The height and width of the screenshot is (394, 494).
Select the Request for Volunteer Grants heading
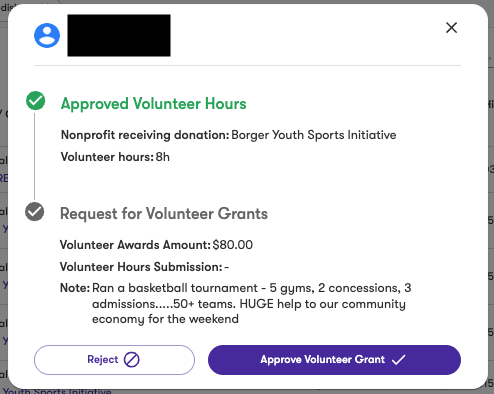click(164, 214)
